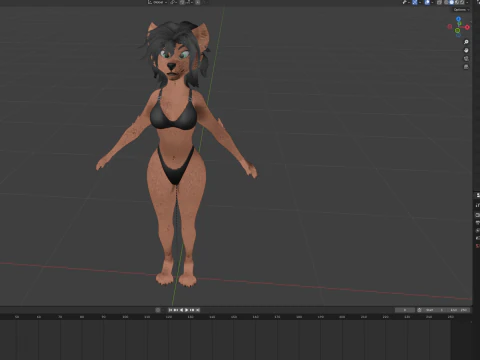Play animation in reverse
Viewport: 480px width, 360px height.
(x=181, y=310)
